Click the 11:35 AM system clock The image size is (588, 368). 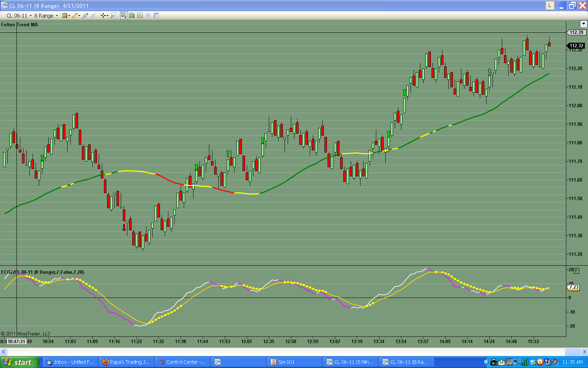tap(572, 362)
